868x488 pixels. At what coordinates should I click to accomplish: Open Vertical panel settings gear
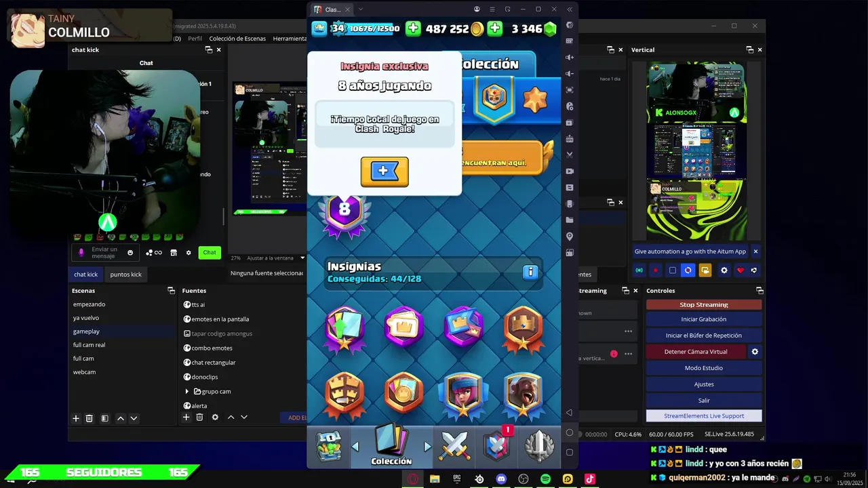tap(724, 270)
